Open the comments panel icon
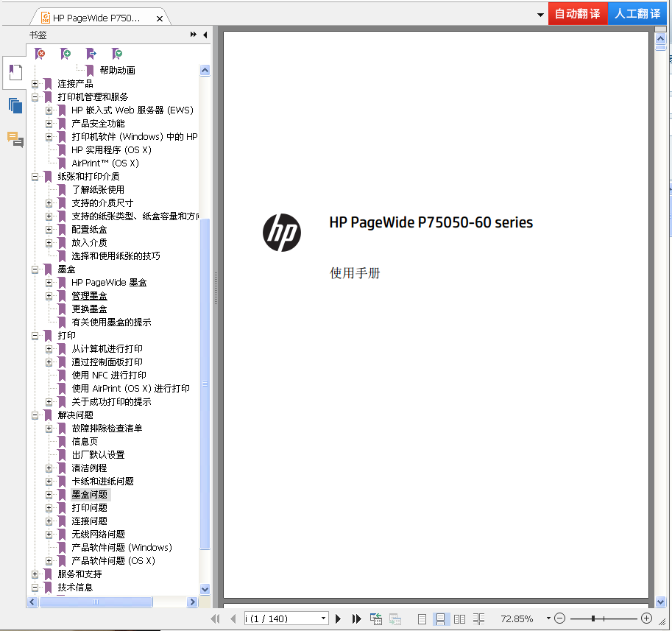The width and height of the screenshot is (672, 631). 15,139
